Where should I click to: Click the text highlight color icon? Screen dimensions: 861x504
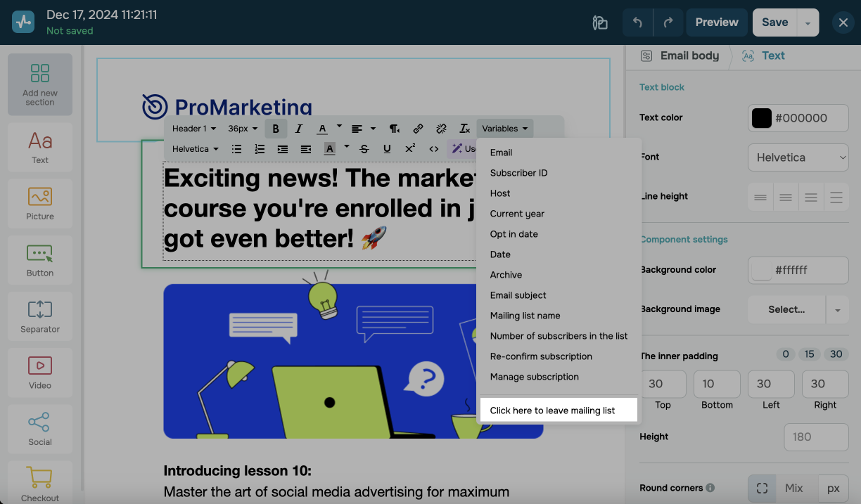coord(329,149)
